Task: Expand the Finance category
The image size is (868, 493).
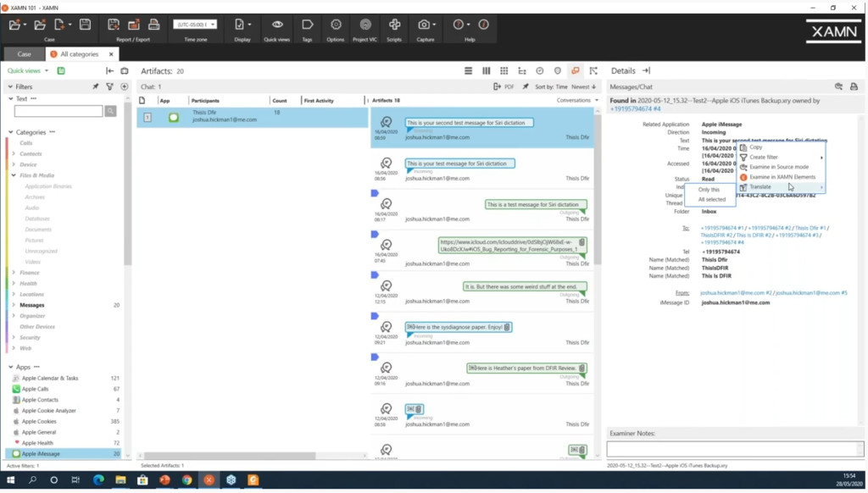Action: pos(14,273)
